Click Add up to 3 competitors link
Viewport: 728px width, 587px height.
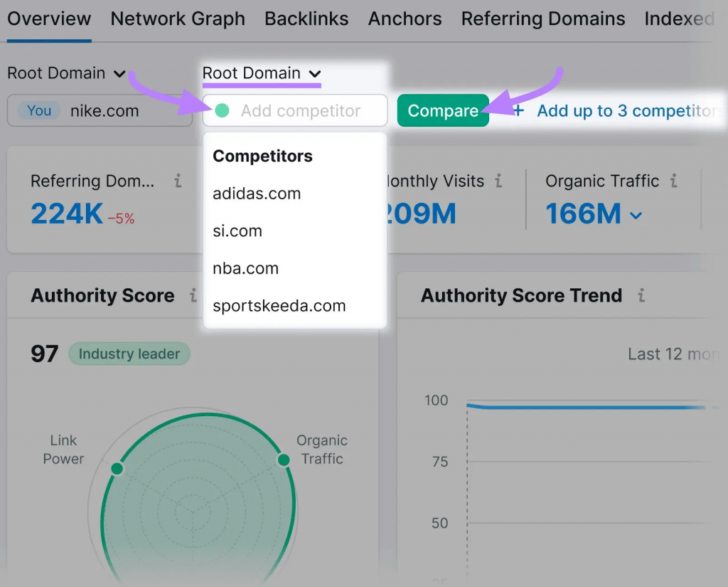coord(626,111)
